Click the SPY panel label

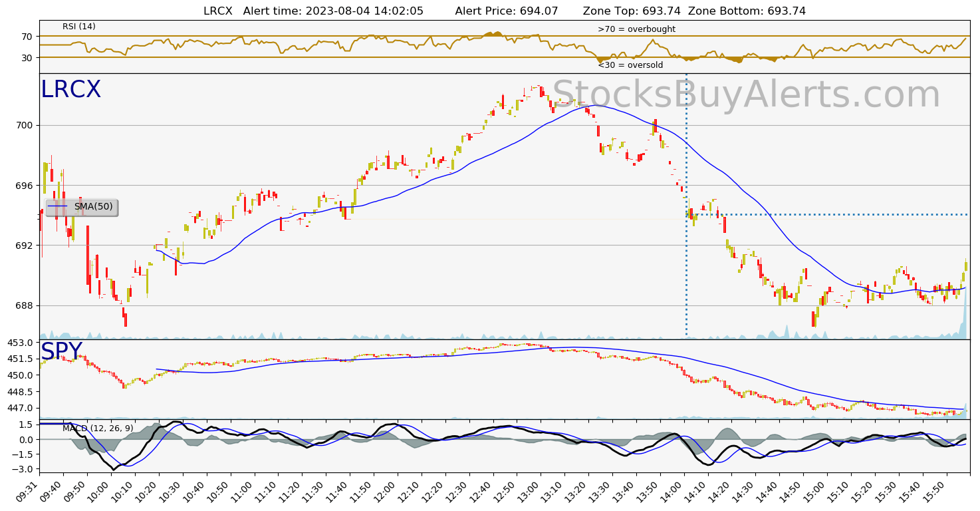(61, 351)
